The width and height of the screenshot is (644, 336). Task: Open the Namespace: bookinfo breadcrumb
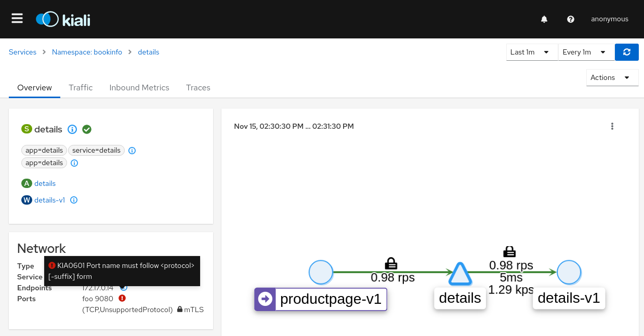tap(87, 52)
